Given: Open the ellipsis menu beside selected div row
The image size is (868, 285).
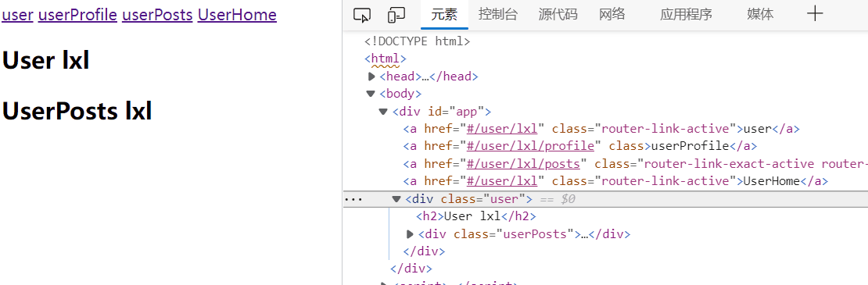Looking at the screenshot, I should tap(353, 199).
